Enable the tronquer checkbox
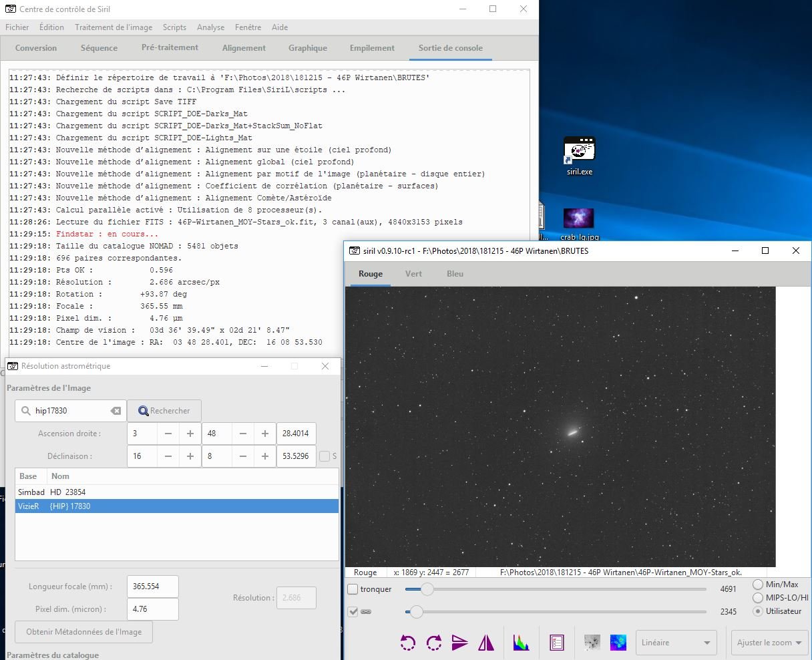Screen dimensions: 812x660 pos(353,589)
